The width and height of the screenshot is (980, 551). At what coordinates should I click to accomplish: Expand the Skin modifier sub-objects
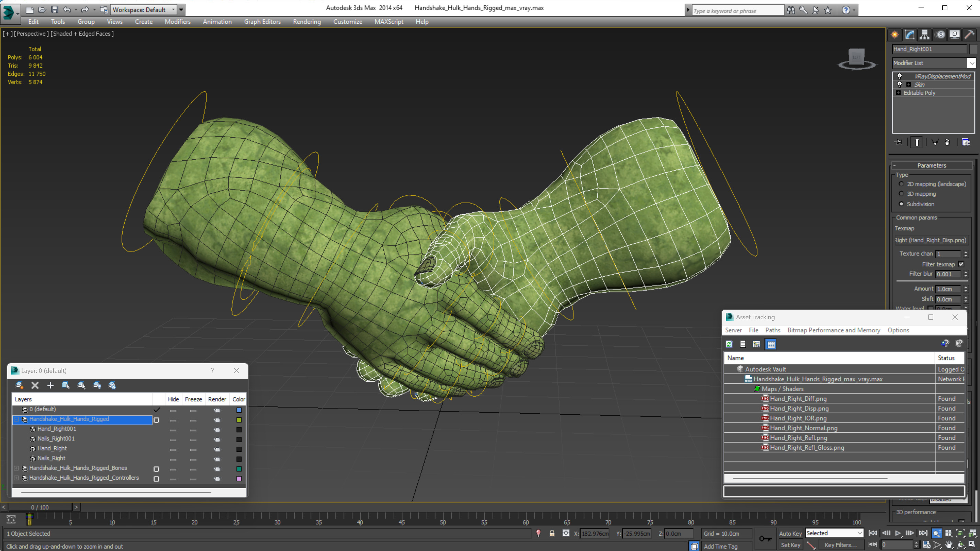point(909,84)
